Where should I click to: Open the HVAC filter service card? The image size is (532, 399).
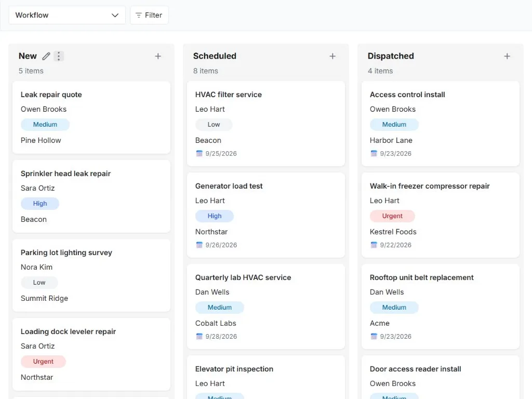point(265,124)
